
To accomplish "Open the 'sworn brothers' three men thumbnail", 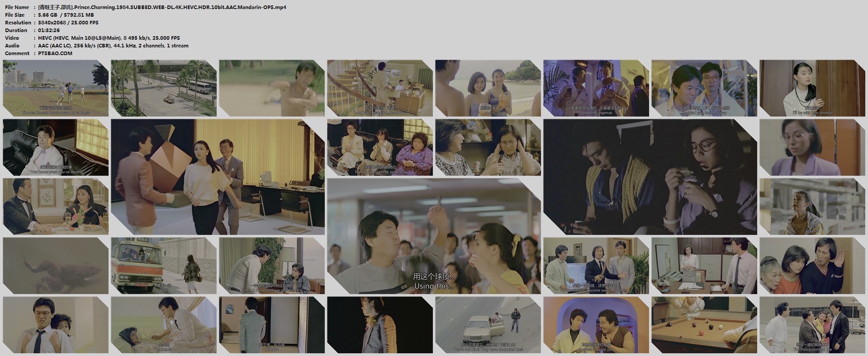I will click(596, 266).
